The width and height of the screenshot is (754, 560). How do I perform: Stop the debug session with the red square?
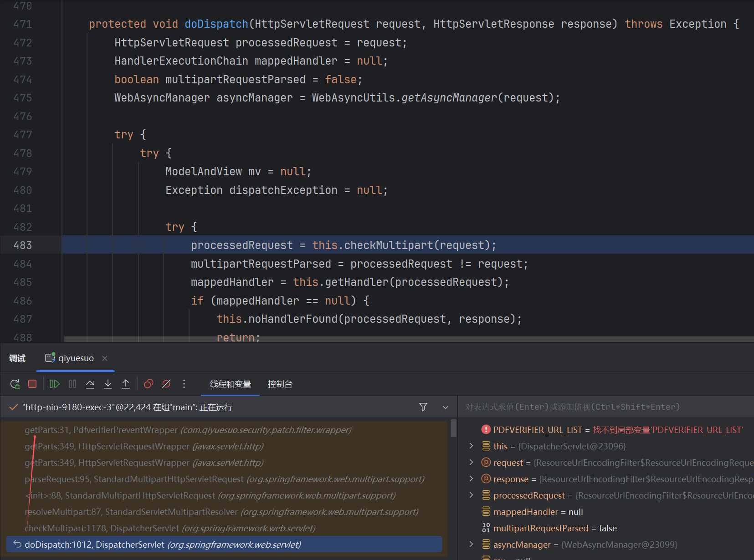[32, 384]
